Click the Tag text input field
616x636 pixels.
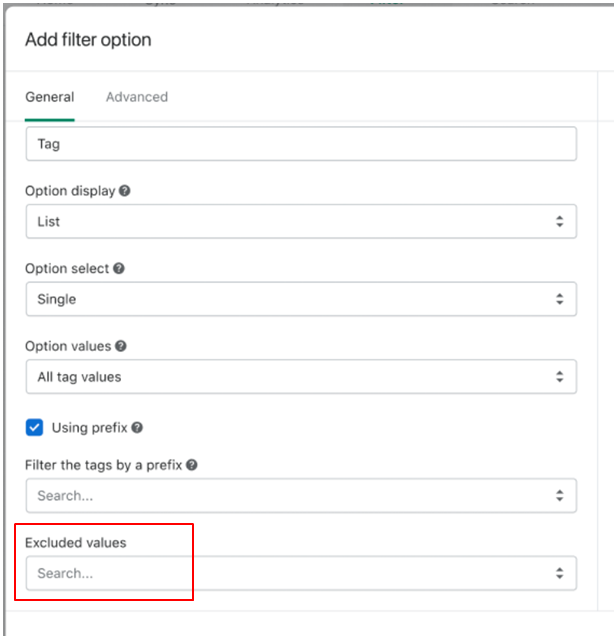point(300,144)
